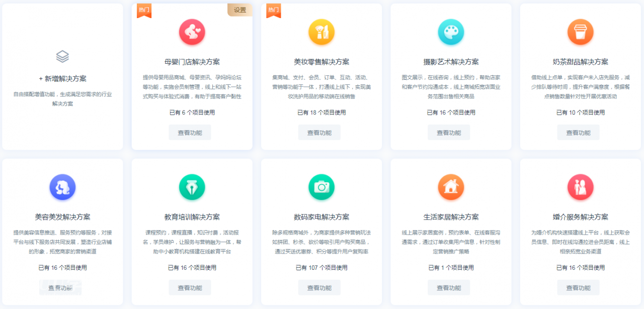This screenshot has height=309, width=644.
Task: Open 查看功能 for 母婴门店解决方案
Action: tap(190, 132)
